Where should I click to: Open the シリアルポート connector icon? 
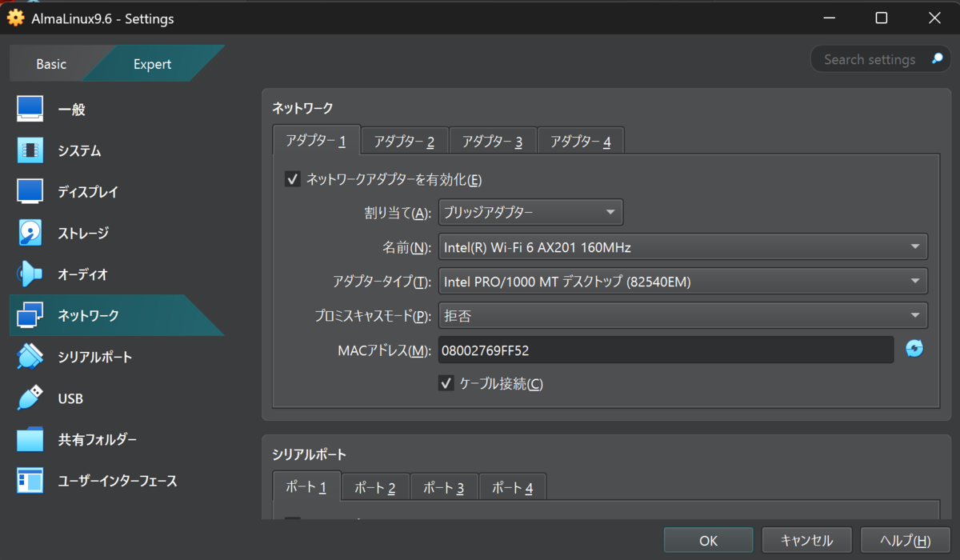[30, 357]
